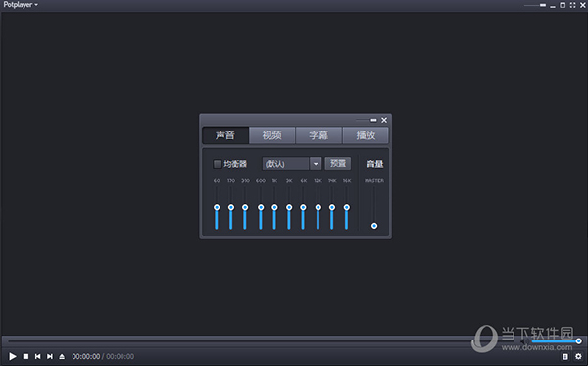
Task: Open the settings gear icon
Action: pos(578,356)
